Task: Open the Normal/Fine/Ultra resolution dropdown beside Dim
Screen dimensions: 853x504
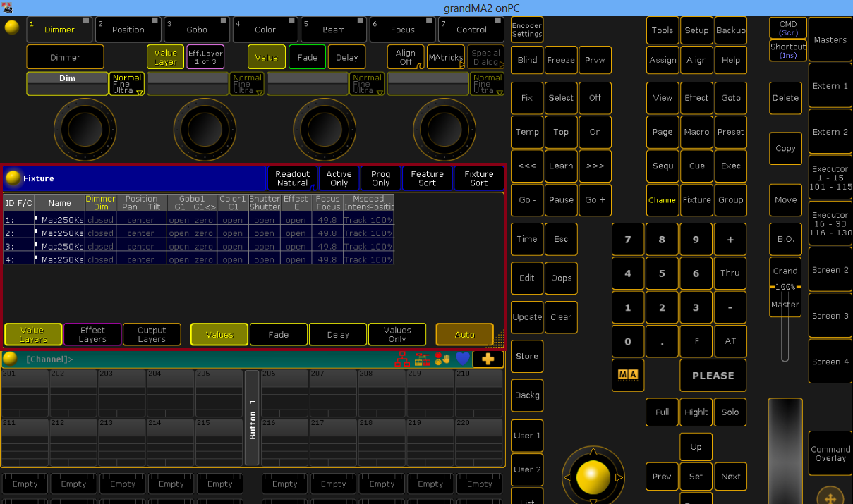Action: click(127, 83)
